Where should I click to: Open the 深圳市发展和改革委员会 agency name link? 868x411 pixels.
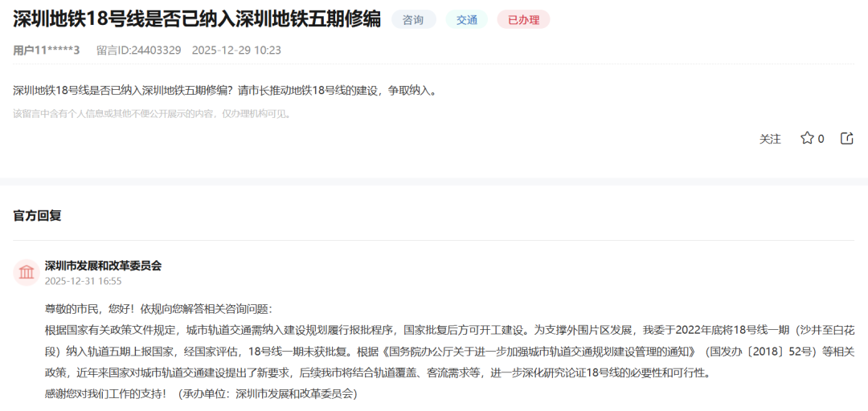103,266
